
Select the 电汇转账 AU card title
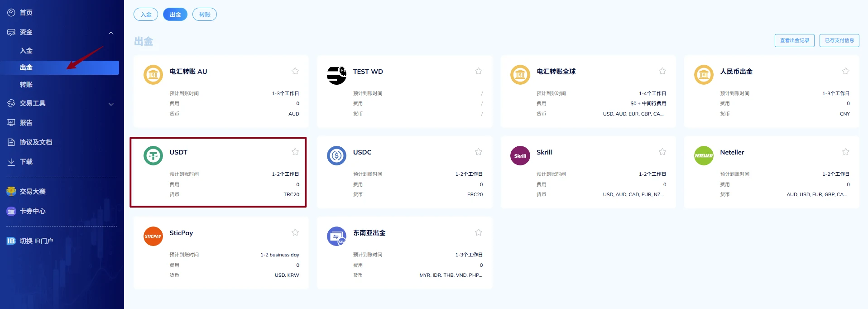point(188,72)
